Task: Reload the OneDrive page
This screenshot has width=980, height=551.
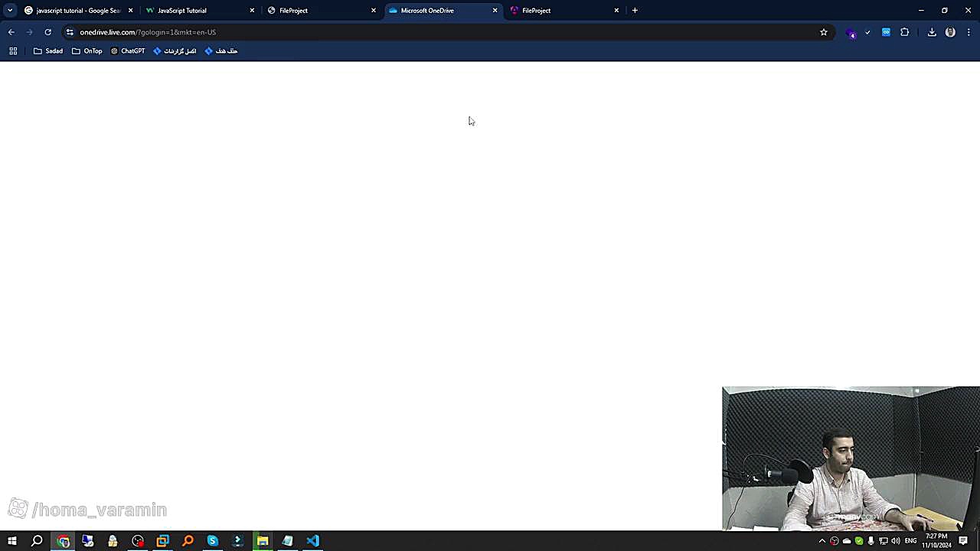Action: pyautogui.click(x=47, y=32)
